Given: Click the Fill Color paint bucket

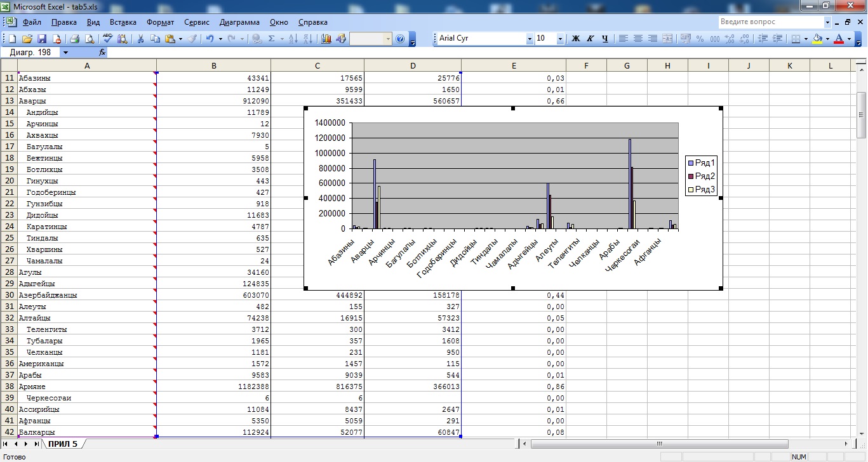Looking at the screenshot, I should click(817, 39).
